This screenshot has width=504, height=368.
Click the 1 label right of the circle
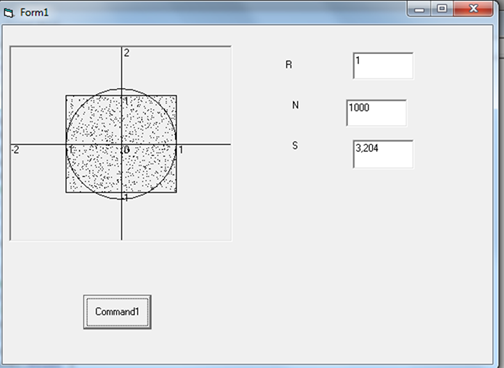tap(181, 150)
